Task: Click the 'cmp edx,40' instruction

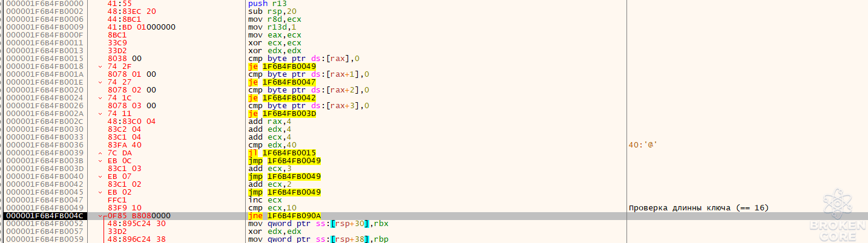Action: (271, 145)
